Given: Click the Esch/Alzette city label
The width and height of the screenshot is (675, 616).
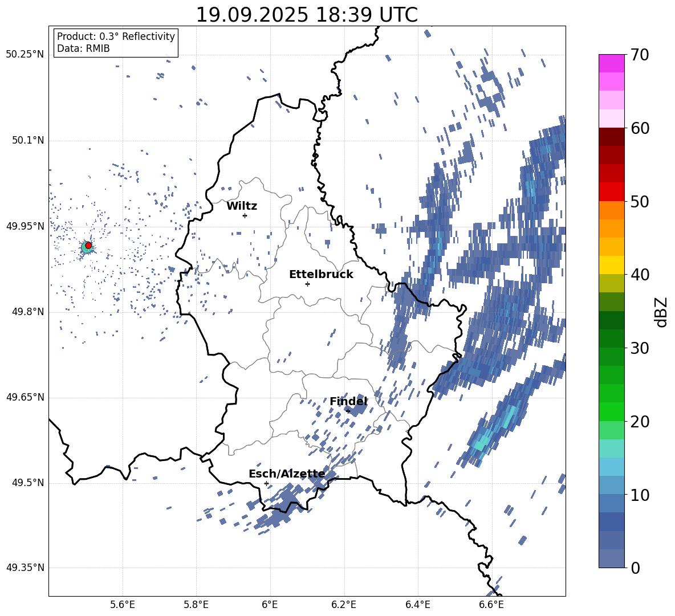Looking at the screenshot, I should (287, 474).
